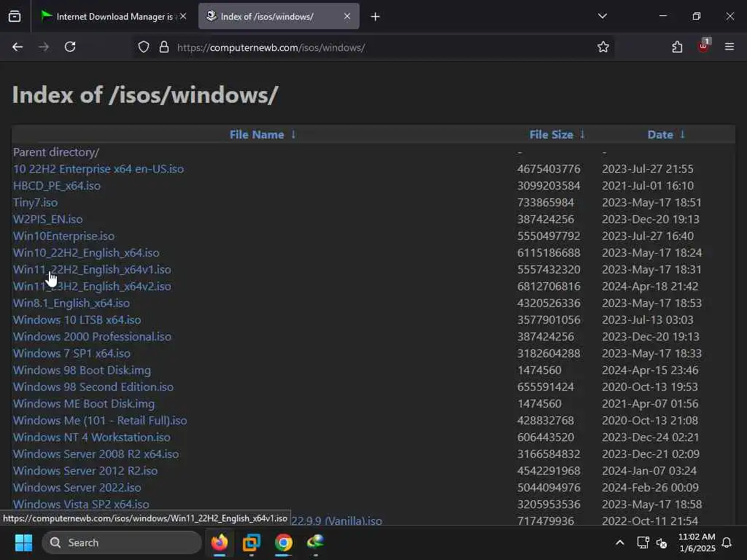Click Windows Vista SP2 x64.iso
The height and width of the screenshot is (560, 747).
(x=81, y=504)
